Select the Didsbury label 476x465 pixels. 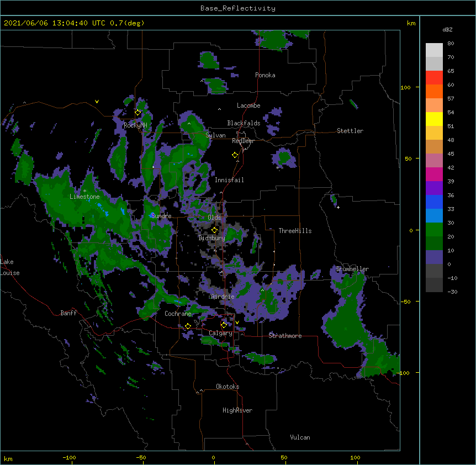tap(212, 238)
